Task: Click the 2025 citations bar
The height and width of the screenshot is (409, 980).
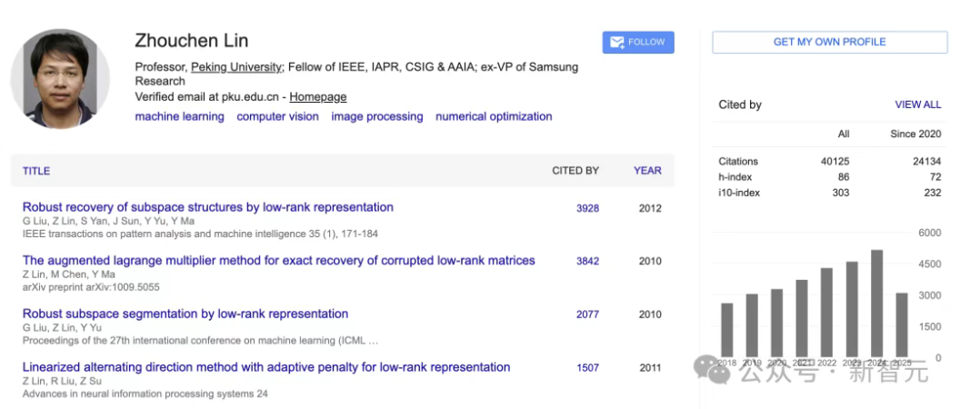Action: click(x=901, y=325)
